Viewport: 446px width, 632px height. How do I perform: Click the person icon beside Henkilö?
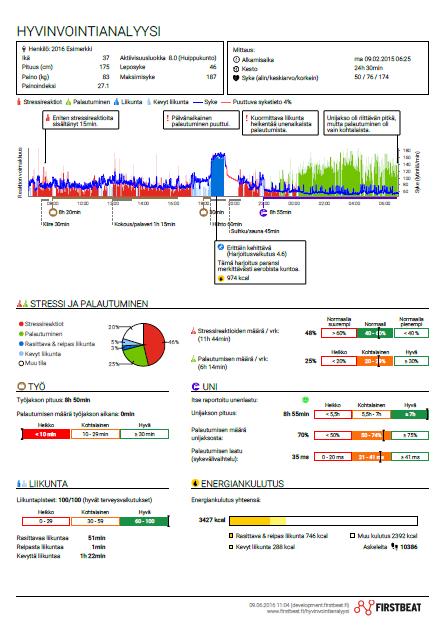24,49
